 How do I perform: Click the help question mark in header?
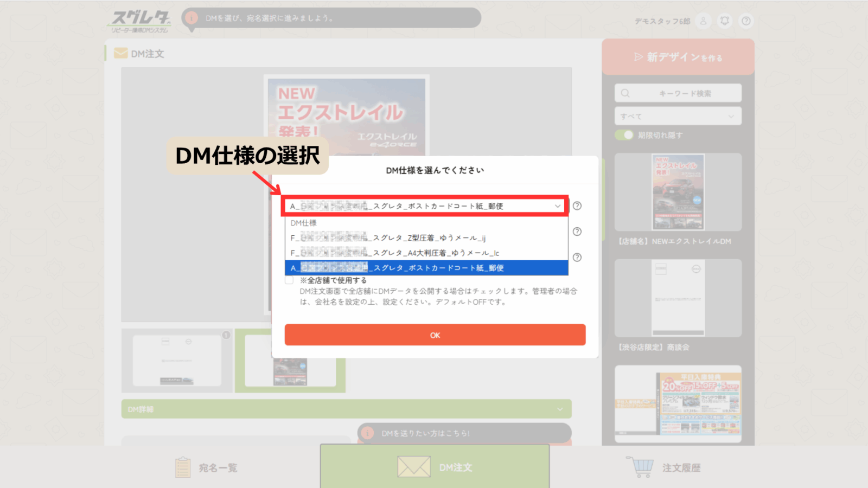pos(746,21)
